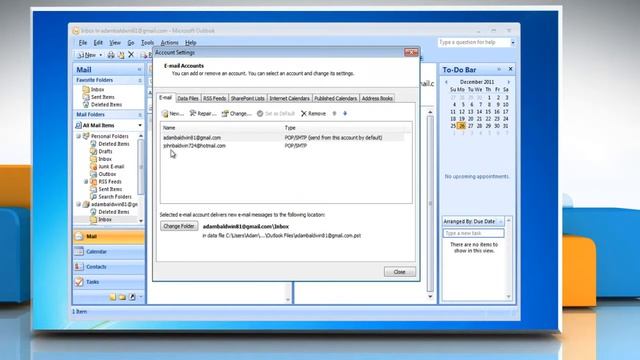This screenshot has height=360, width=640.
Task: Open the File menu
Action: click(83, 42)
